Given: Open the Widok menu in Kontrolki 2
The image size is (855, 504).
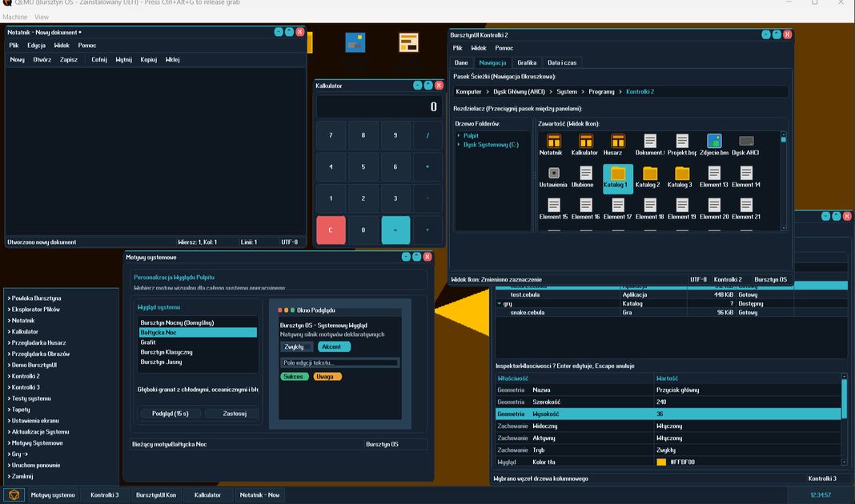Looking at the screenshot, I should pyautogui.click(x=479, y=48).
